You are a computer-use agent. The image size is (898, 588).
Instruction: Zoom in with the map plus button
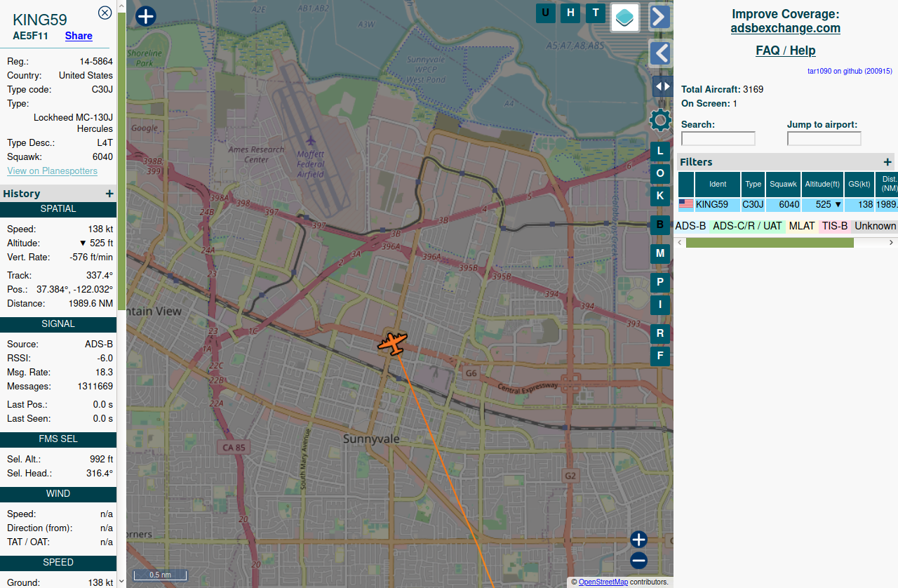tap(638, 540)
